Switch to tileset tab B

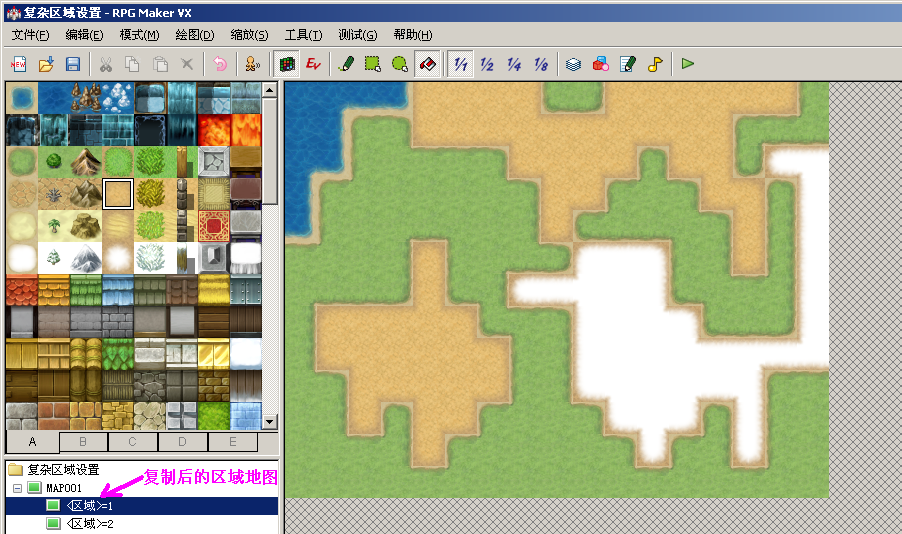(83, 442)
